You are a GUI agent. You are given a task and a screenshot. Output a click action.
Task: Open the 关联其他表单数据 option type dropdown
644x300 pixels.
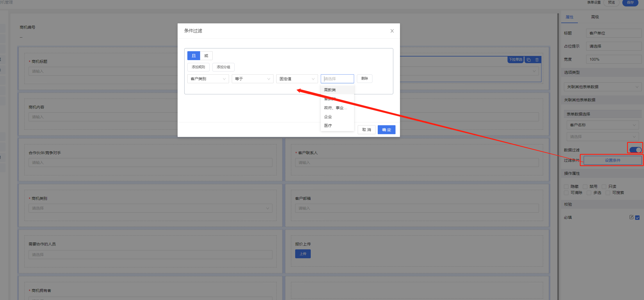point(603,87)
